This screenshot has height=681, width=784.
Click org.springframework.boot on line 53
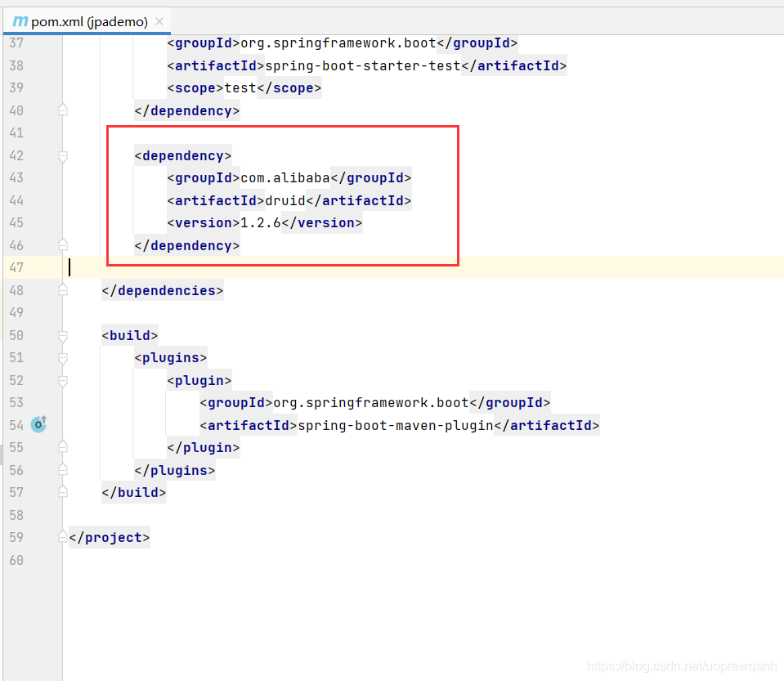(x=371, y=403)
